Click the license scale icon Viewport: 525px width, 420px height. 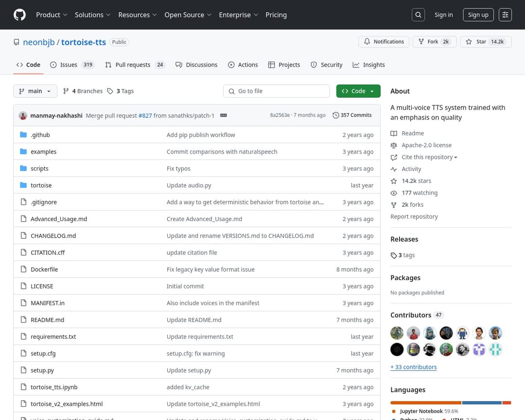pos(394,145)
